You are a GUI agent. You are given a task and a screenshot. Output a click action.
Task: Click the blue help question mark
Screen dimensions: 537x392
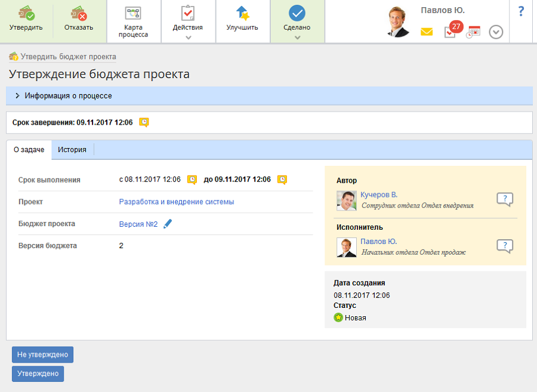coord(521,11)
